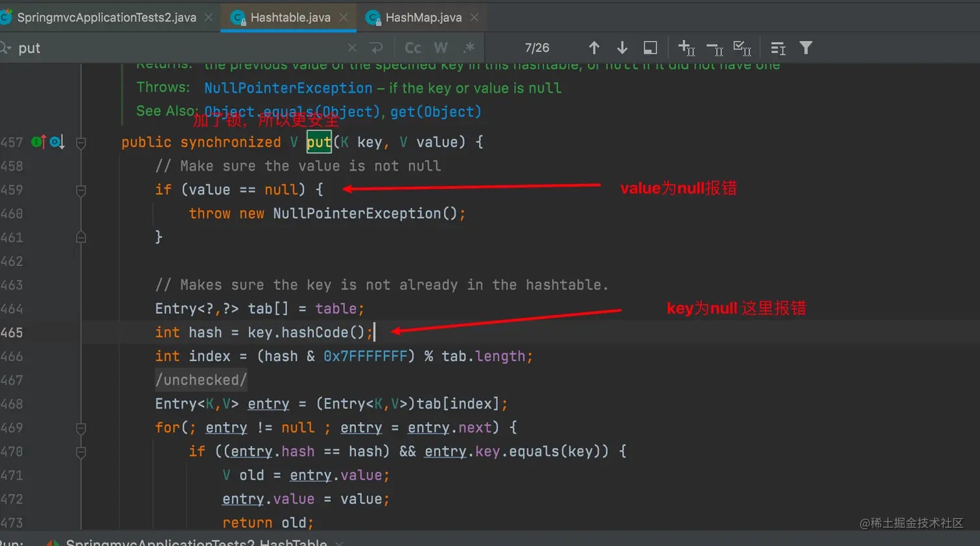980x546 pixels.
Task: Toggle Match Case (Cc) option
Action: [x=413, y=48]
